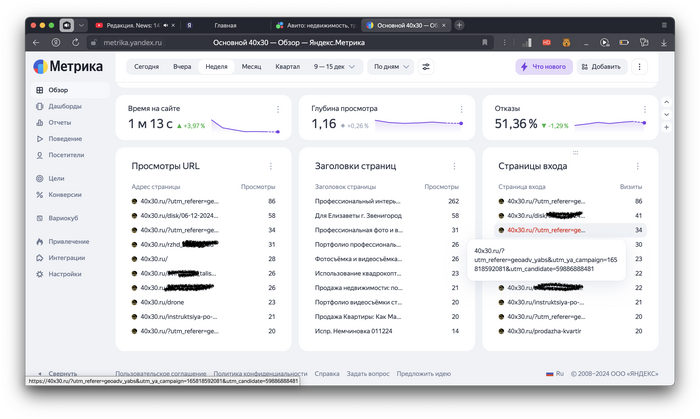Switch the period to Квартал

287,67
